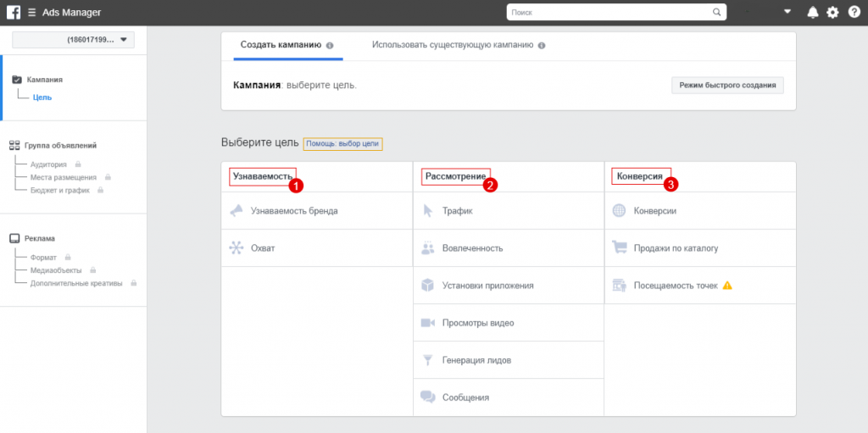
Task: Click the funnel icon for Генерация лидов
Action: (x=428, y=360)
